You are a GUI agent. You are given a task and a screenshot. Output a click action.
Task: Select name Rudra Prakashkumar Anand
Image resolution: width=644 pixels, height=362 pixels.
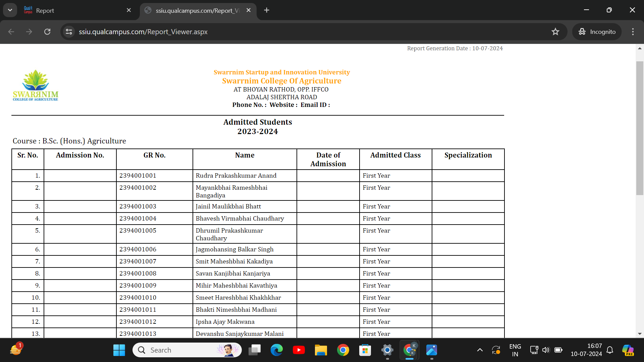(x=236, y=176)
